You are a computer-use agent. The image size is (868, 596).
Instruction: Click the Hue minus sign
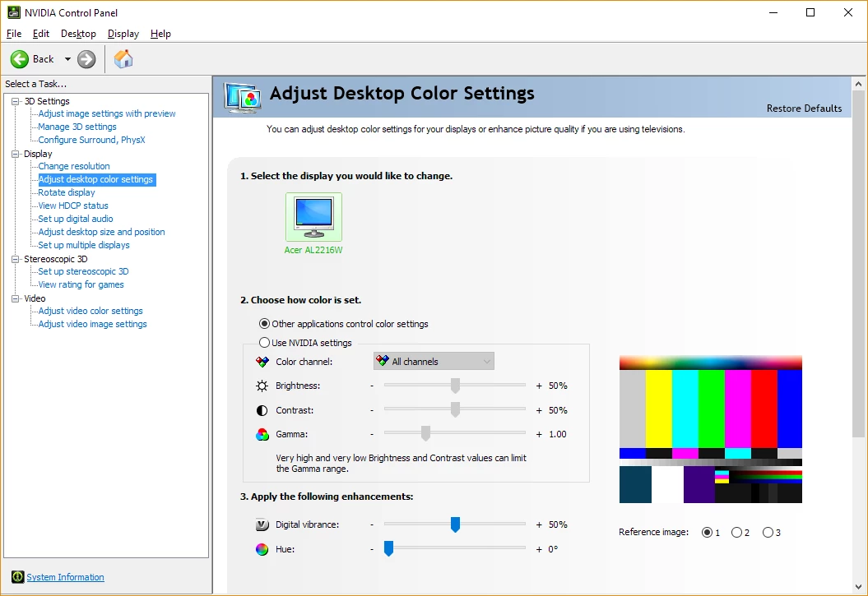coord(372,549)
